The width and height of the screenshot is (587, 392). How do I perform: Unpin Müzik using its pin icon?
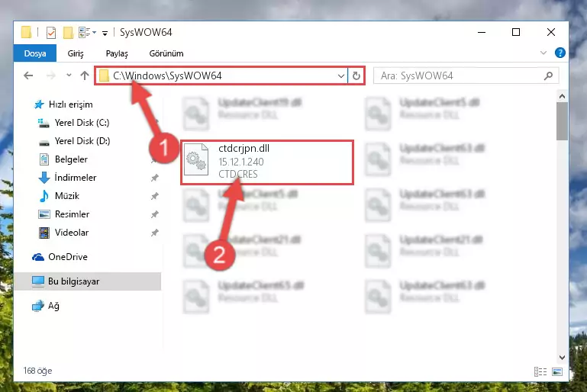pos(155,196)
